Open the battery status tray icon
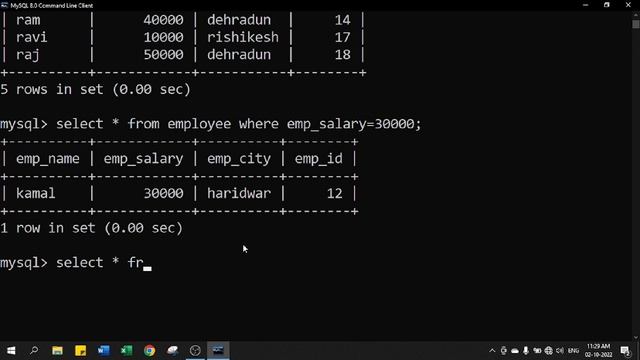 (537, 351)
